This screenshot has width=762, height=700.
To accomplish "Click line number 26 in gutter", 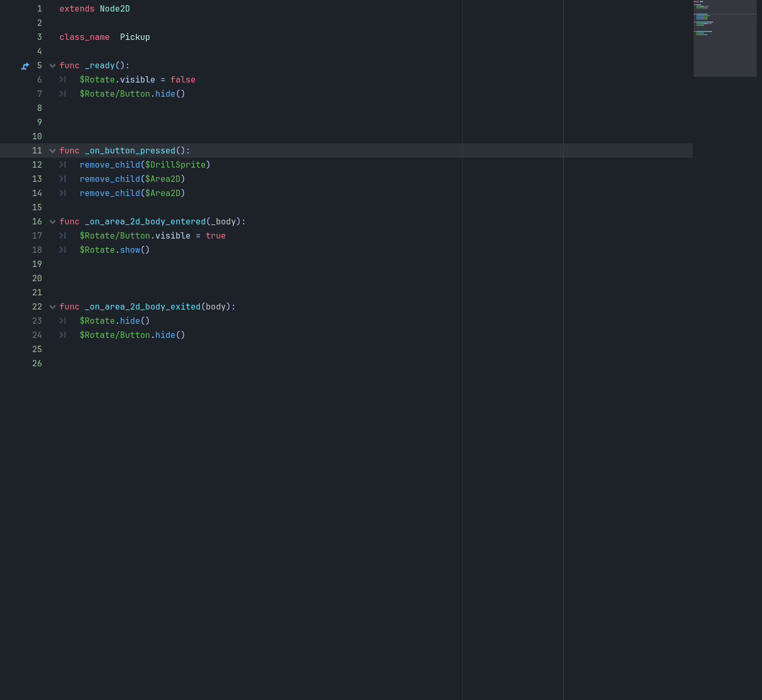I will click(37, 364).
